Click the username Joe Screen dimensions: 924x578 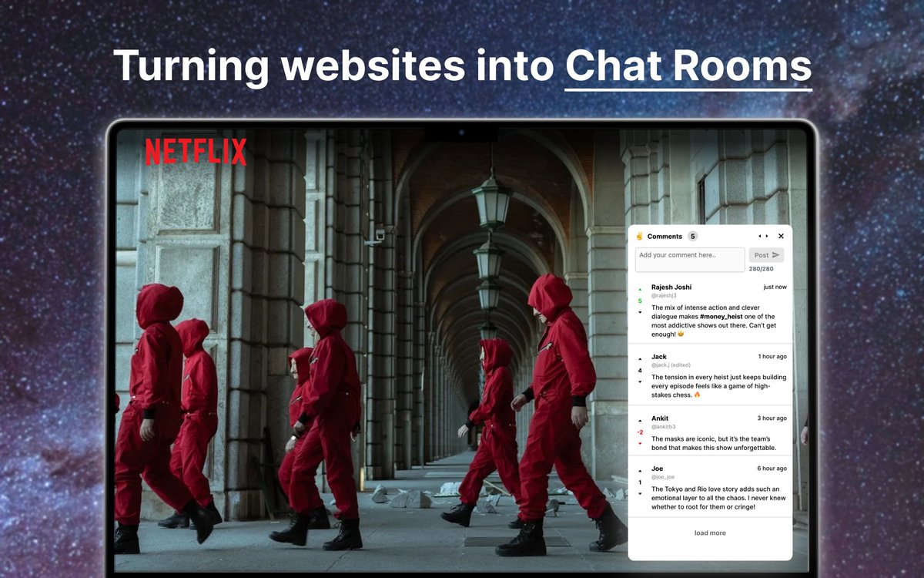tap(657, 469)
